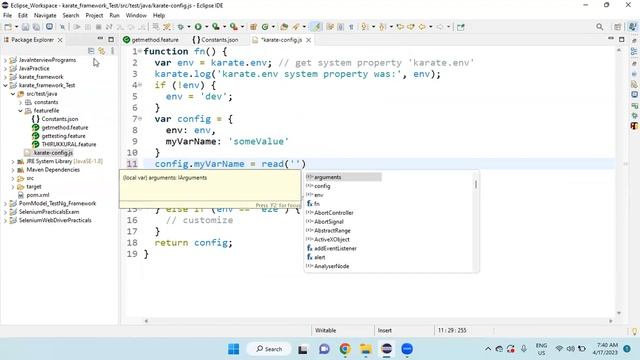
Task: Open File Explorer from the taskbar
Action: pos(365,349)
